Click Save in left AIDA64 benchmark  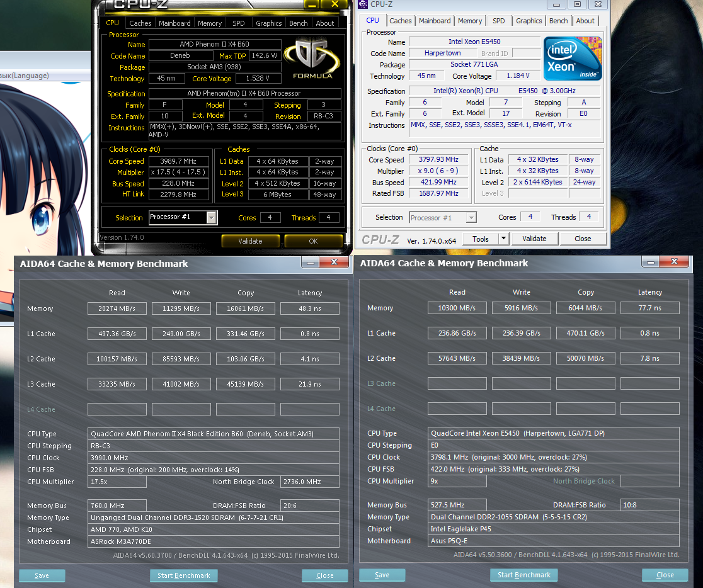coord(42,575)
